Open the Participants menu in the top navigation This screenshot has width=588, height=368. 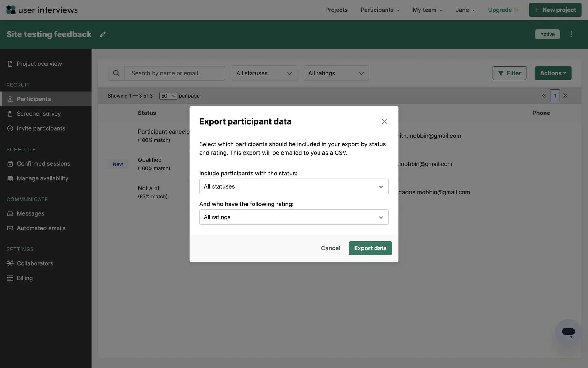(x=380, y=10)
